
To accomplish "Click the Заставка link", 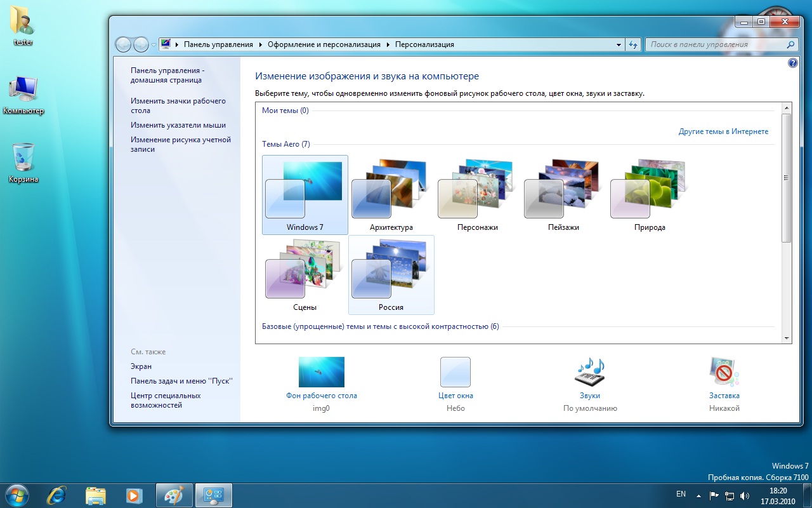I will click(x=724, y=396).
